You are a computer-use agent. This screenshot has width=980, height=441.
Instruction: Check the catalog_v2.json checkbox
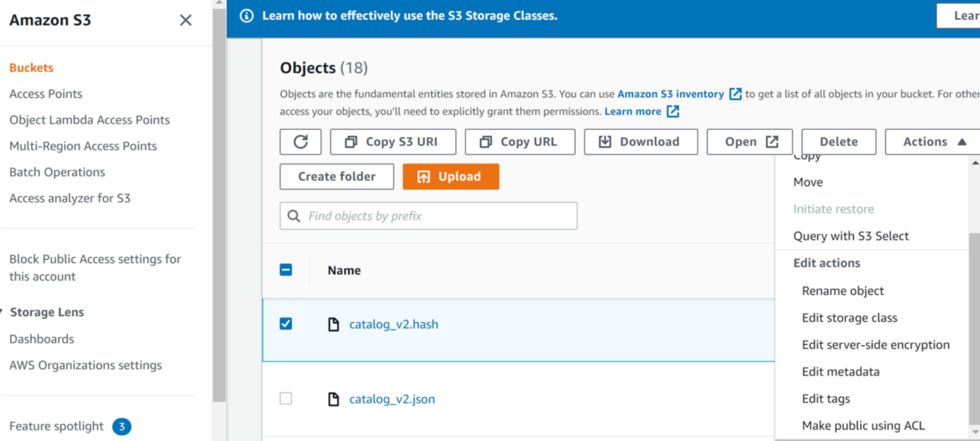[x=286, y=398]
